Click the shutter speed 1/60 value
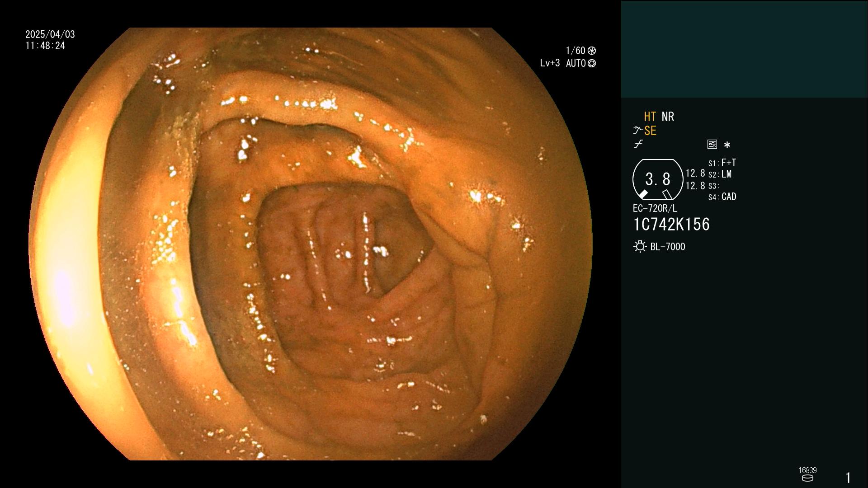 point(576,51)
